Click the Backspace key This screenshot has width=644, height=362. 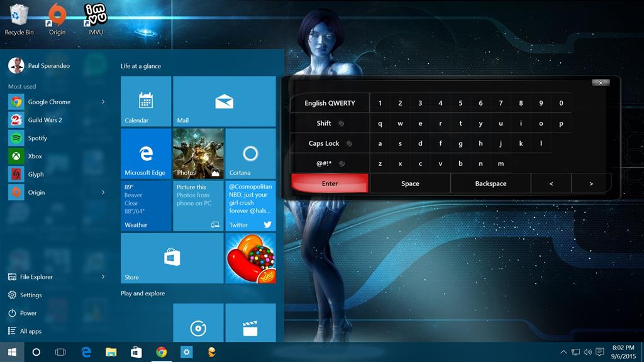pyautogui.click(x=491, y=184)
